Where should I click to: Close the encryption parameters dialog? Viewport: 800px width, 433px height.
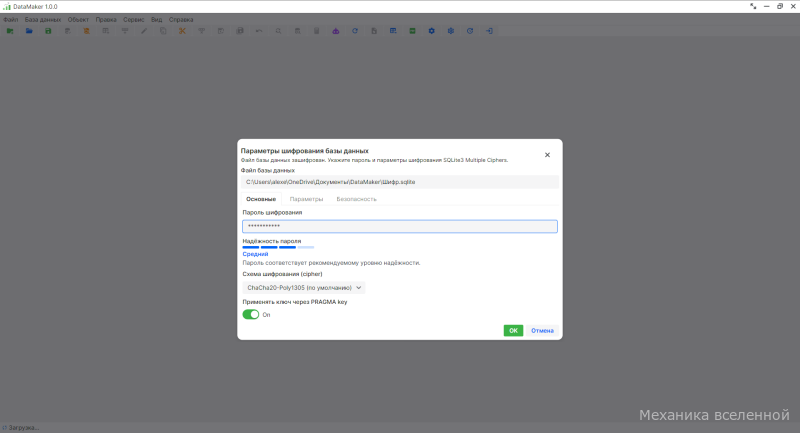[547, 155]
